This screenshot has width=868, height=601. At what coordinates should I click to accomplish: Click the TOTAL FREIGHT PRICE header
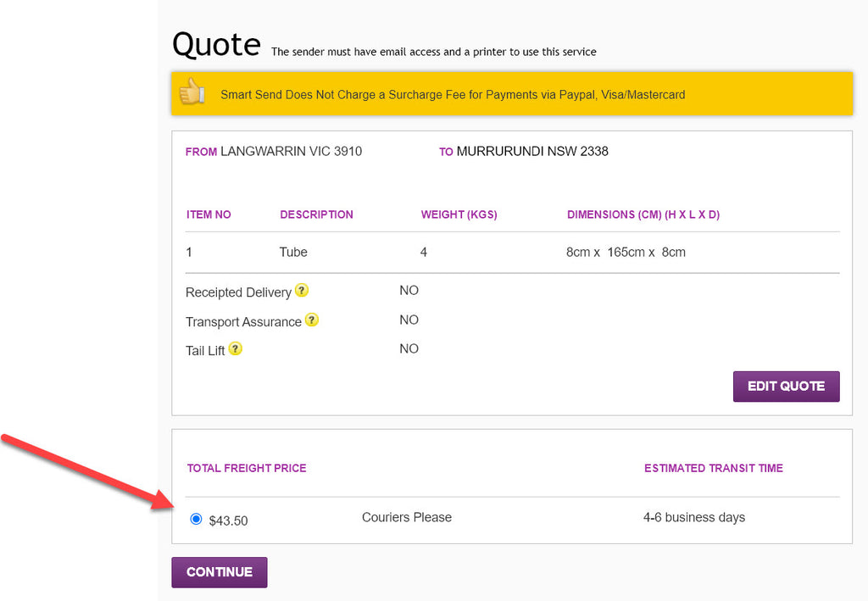pos(247,468)
